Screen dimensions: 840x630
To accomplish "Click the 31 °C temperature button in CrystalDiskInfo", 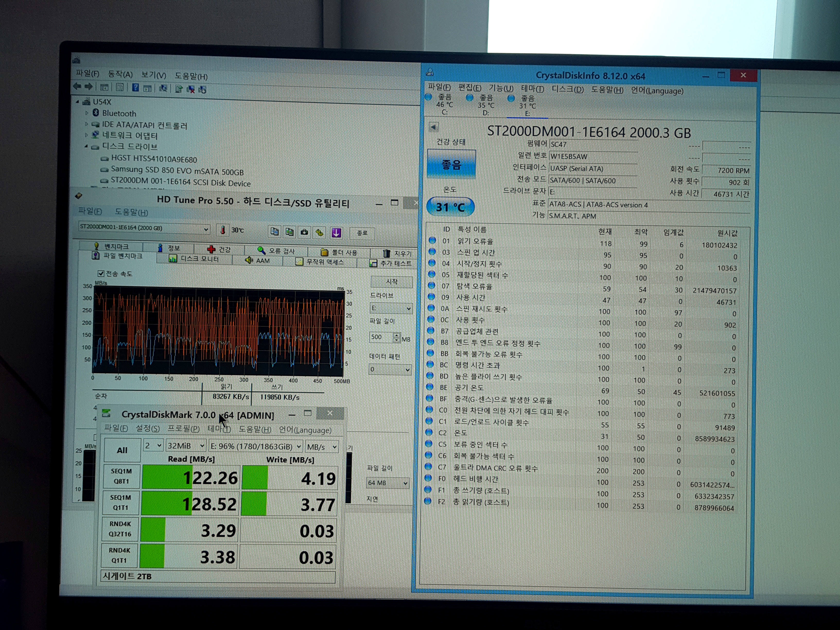I will pyautogui.click(x=450, y=207).
